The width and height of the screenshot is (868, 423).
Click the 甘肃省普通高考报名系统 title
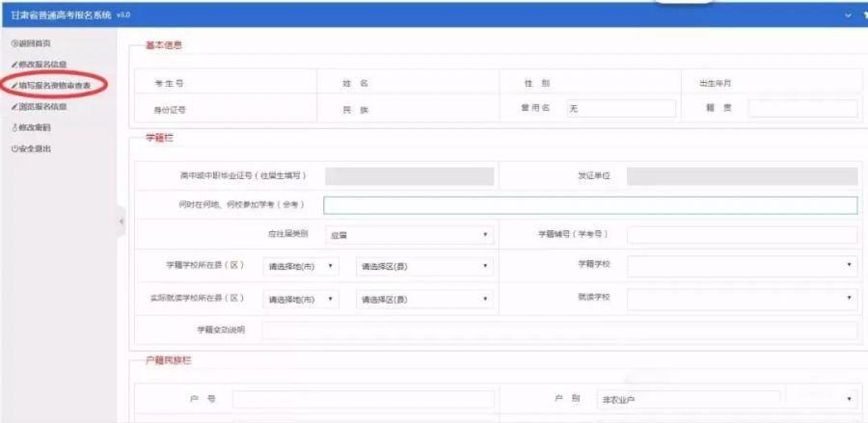(x=61, y=14)
